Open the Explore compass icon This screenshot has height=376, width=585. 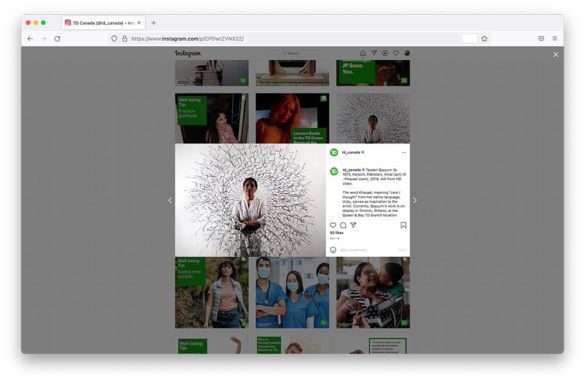click(385, 53)
